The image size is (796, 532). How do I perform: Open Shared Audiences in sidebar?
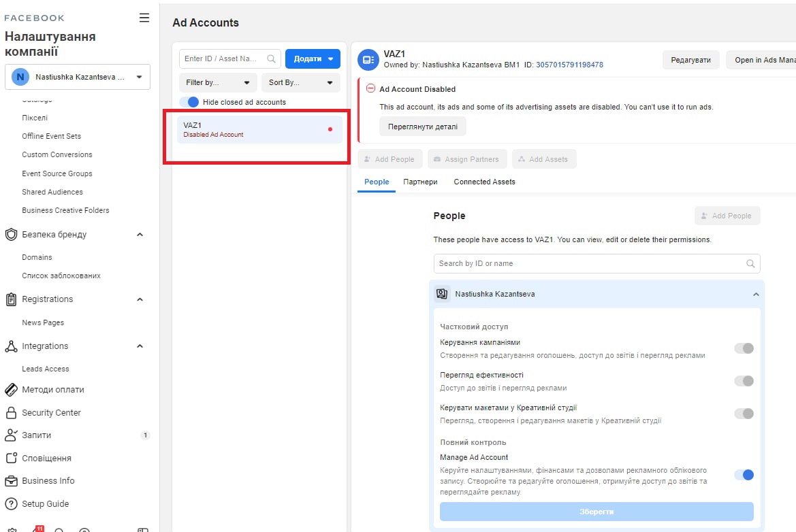tap(52, 192)
